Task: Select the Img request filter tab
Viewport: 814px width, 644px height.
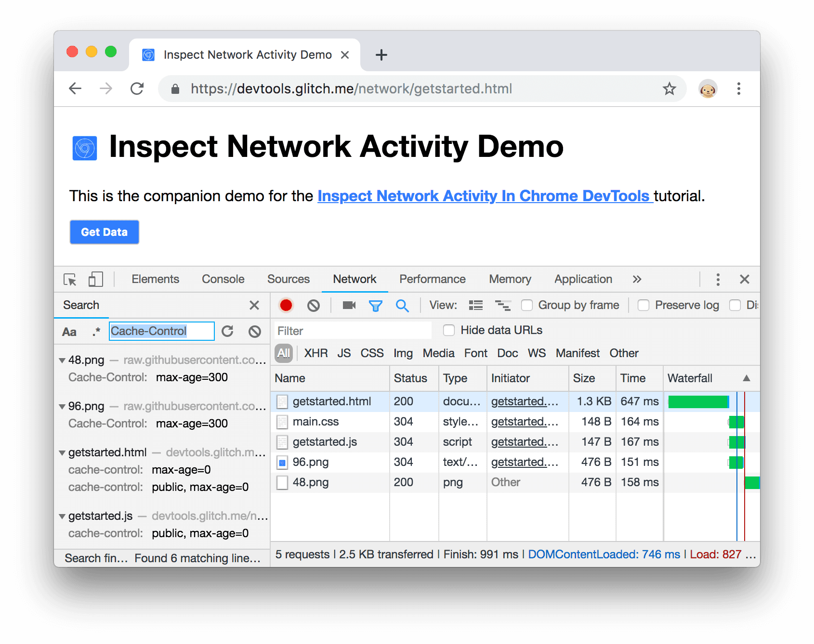Action: 403,353
